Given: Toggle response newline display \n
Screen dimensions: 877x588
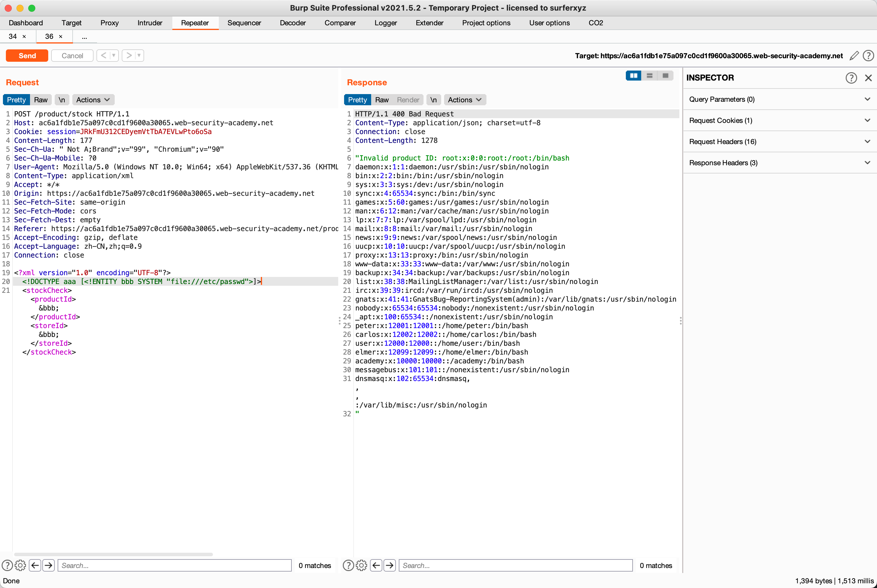Looking at the screenshot, I should (434, 100).
